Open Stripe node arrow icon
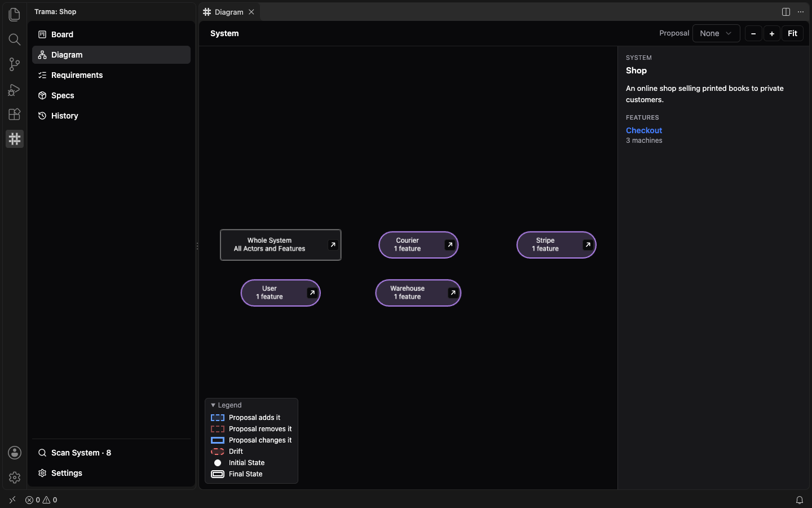 click(588, 245)
